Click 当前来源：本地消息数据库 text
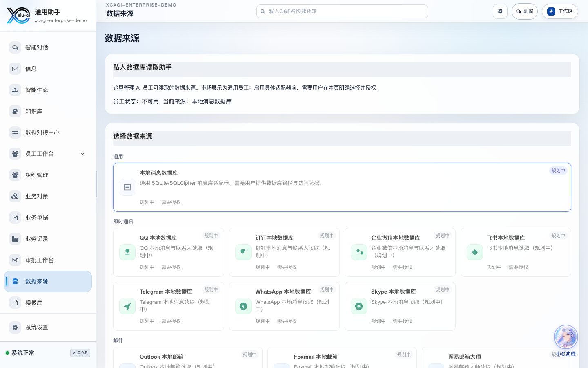Viewport: 588px width, 368px height. (x=197, y=101)
